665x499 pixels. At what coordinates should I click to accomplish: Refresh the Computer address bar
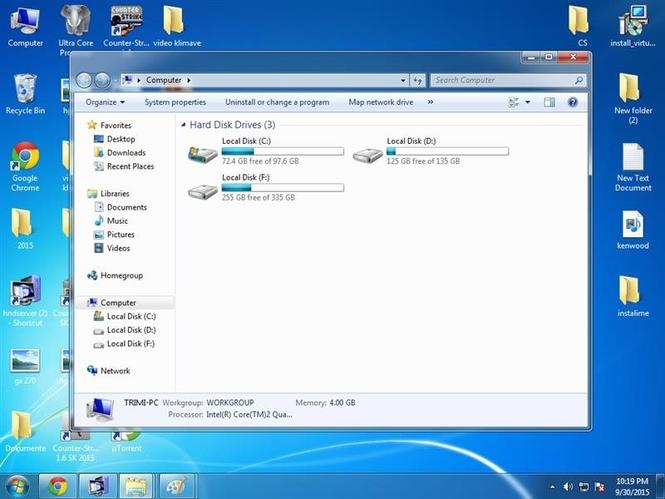(x=418, y=80)
